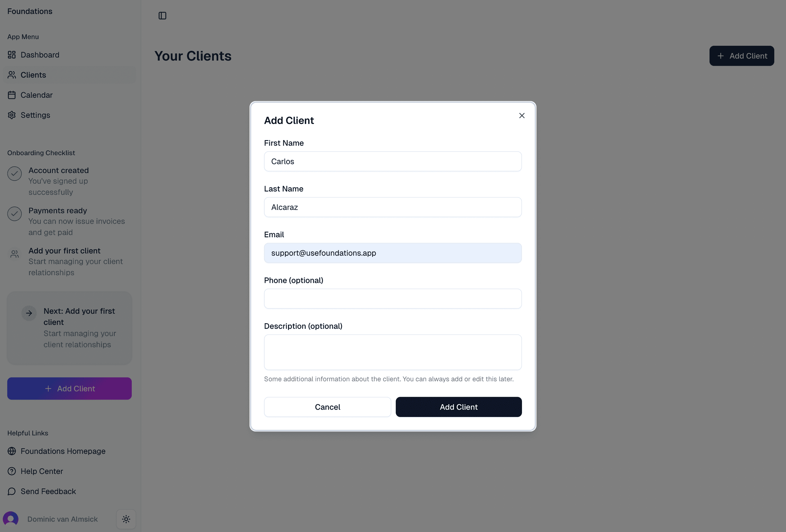Click the globe icon beside Foundations Homepage
786x532 pixels.
pyautogui.click(x=12, y=451)
